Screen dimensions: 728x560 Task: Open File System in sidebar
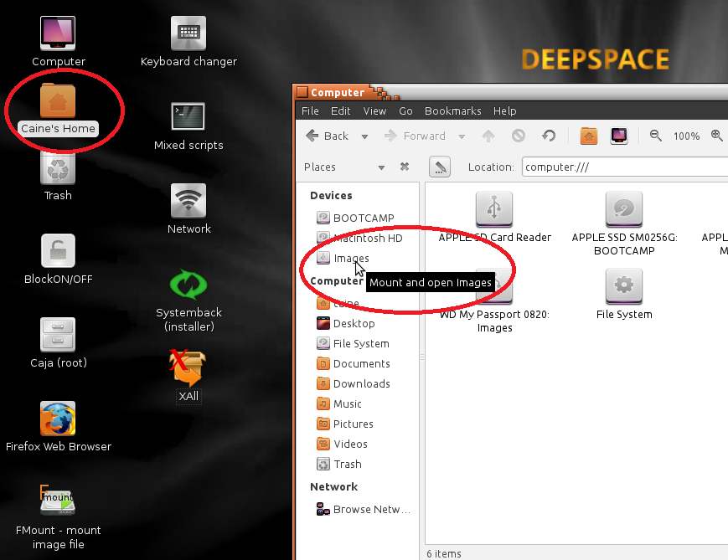point(353,343)
